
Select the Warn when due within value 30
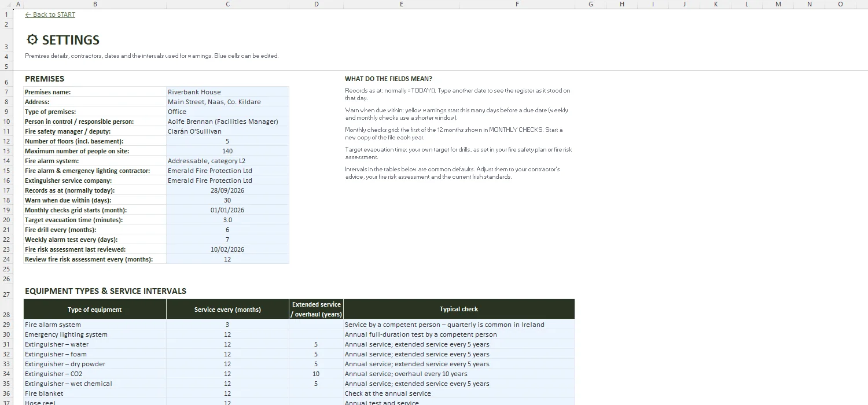(x=227, y=200)
